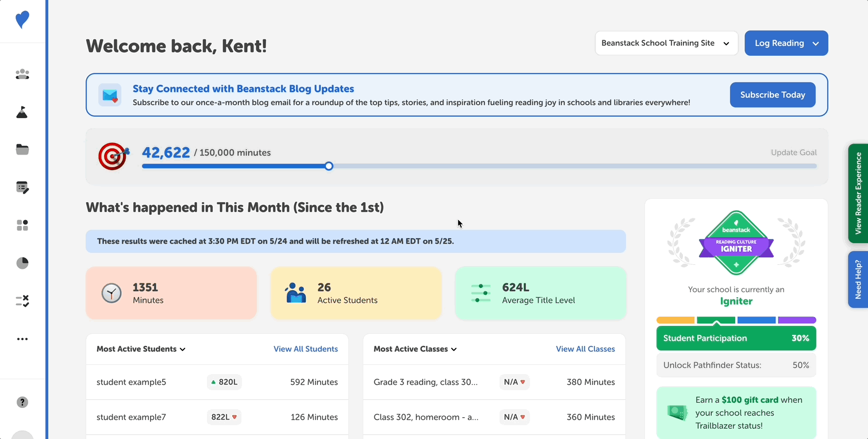Select the task checklist icon in the sidebar
Viewport: 868px width, 439px height.
[x=22, y=301]
